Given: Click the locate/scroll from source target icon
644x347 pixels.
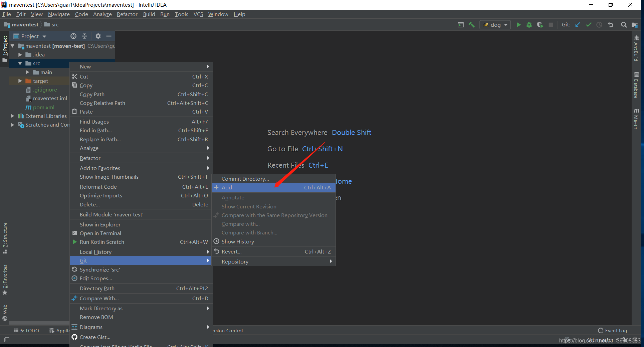Looking at the screenshot, I should (x=73, y=36).
